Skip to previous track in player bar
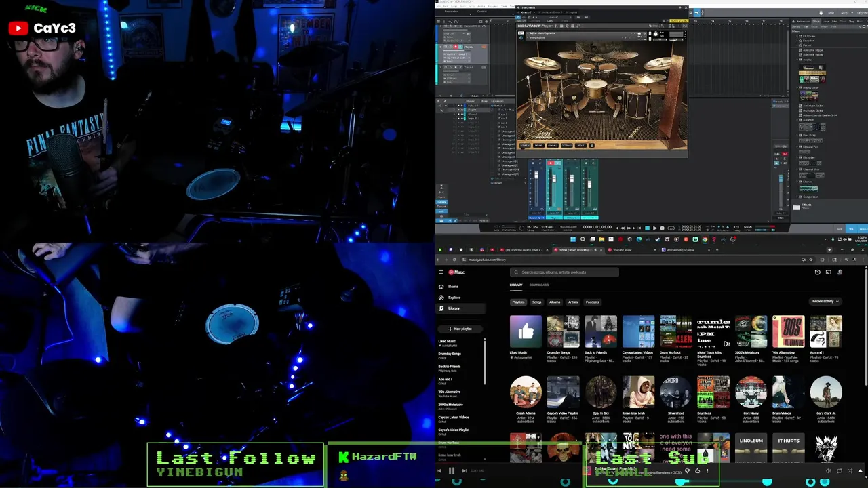This screenshot has height=488, width=868. coord(439,470)
